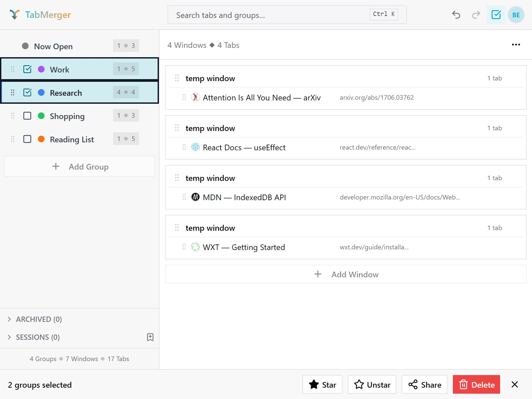
Task: Delete the selected groups
Action: click(476, 384)
